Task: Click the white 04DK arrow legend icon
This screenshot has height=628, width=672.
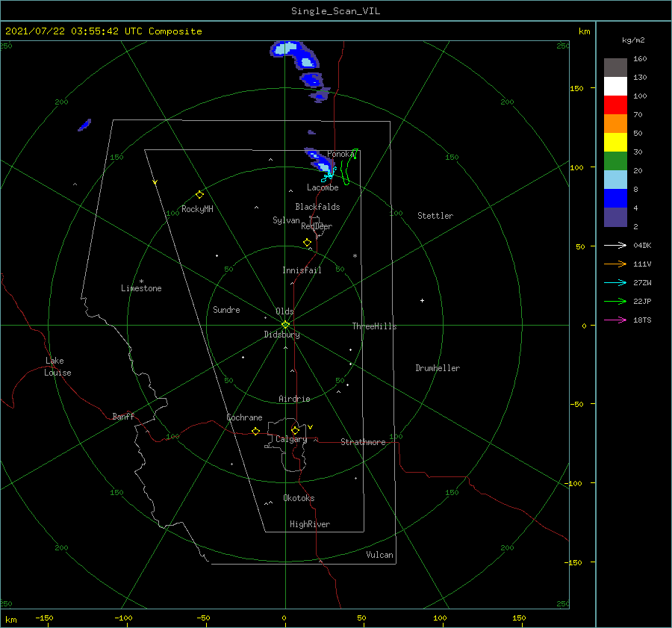Action: tap(615, 245)
